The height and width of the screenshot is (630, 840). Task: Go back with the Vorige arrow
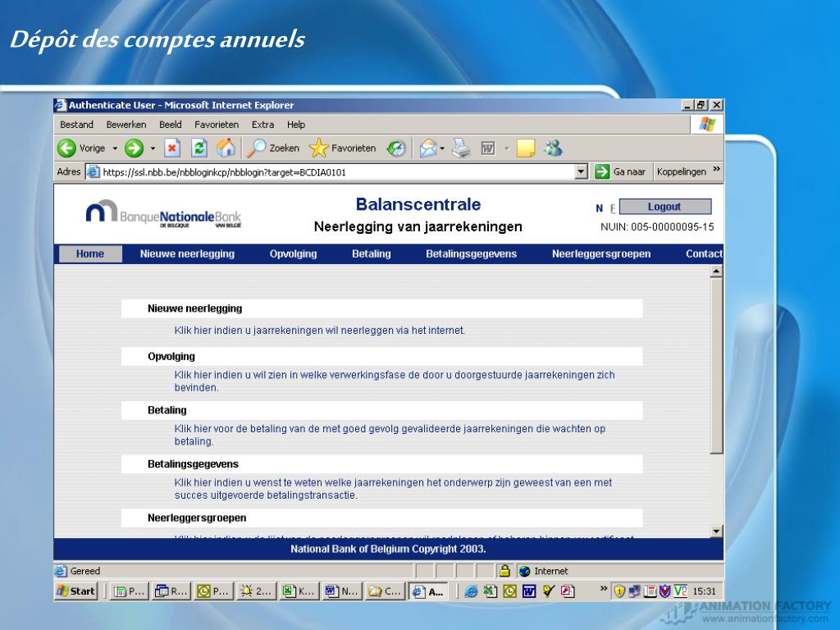click(67, 148)
